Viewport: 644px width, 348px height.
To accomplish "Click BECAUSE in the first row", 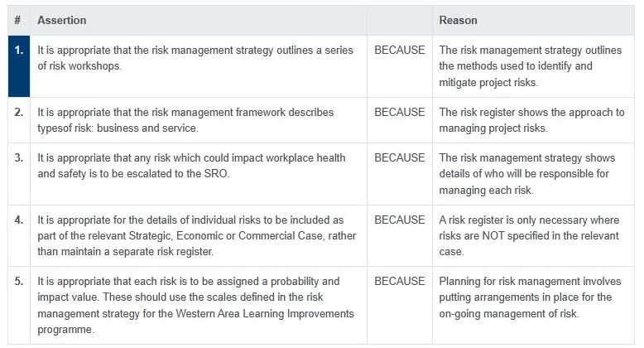I will pyautogui.click(x=399, y=51).
